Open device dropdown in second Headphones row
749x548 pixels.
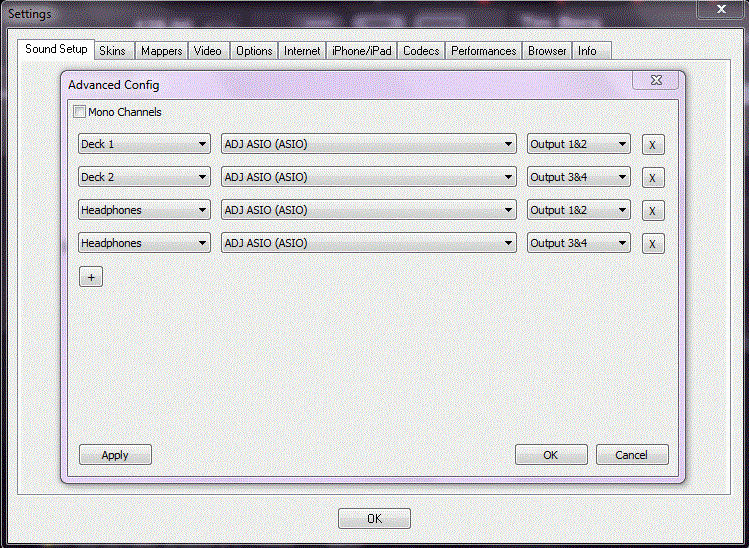pyautogui.click(x=368, y=243)
